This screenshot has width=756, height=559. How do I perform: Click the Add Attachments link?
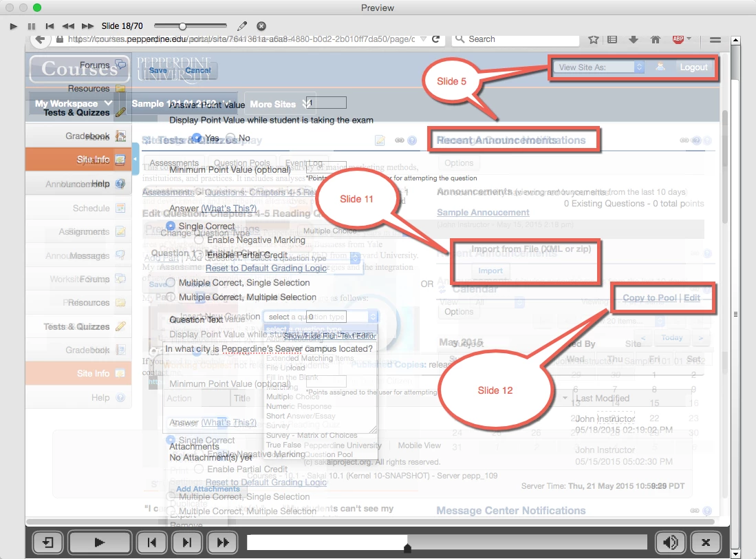point(208,489)
